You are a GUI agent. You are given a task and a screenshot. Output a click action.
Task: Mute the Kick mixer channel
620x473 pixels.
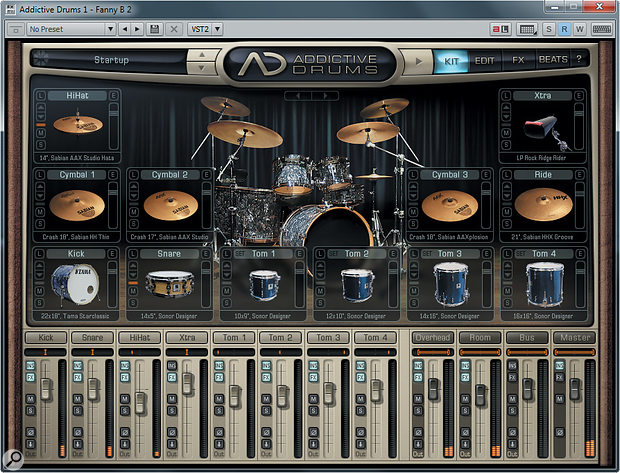tap(30, 399)
